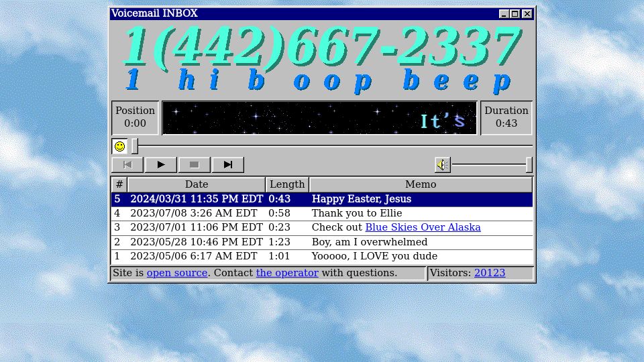Screen dimensions: 644x362
Task: Click the '1 hi boop beep' text
Action: [x=319, y=80]
